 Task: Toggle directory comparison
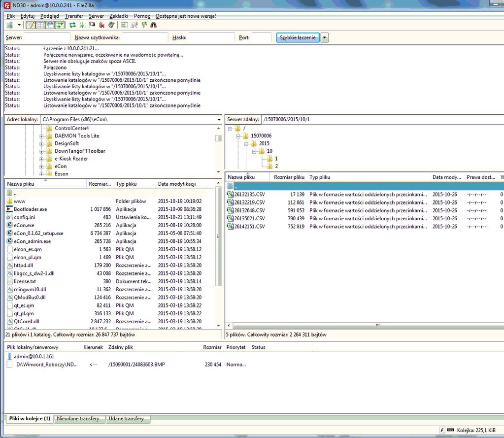click(134, 25)
